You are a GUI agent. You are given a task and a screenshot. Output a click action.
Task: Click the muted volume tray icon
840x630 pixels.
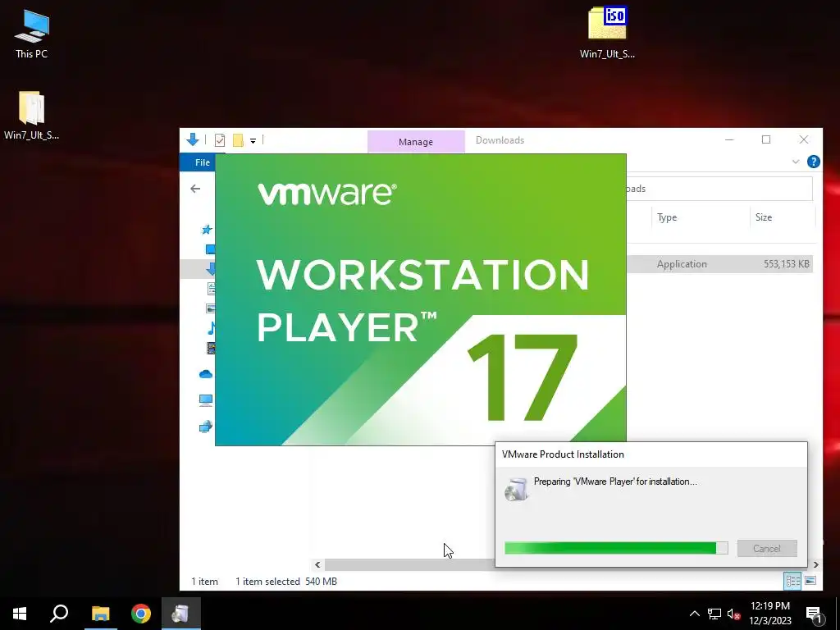(733, 614)
